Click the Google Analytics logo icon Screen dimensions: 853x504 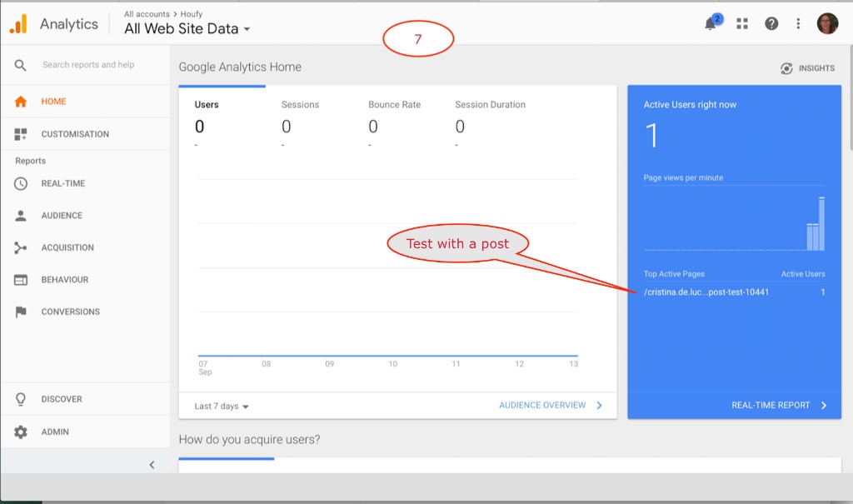pos(18,24)
